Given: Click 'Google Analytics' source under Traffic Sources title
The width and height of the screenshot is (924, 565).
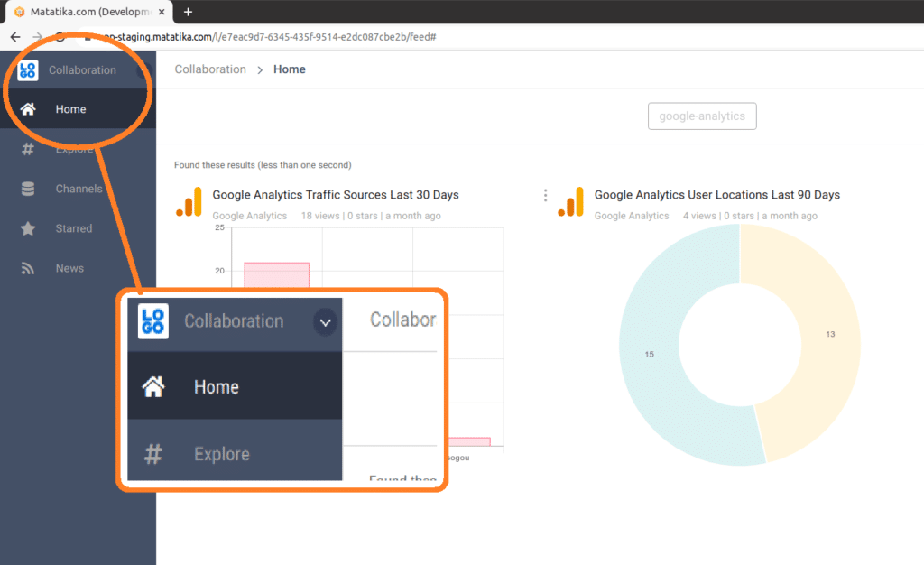Looking at the screenshot, I should (x=250, y=216).
